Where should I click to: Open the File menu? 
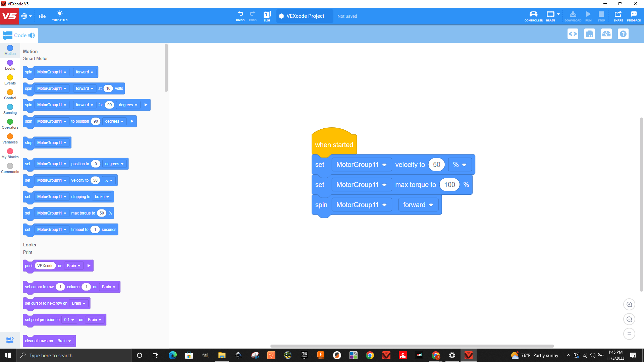[x=42, y=16]
